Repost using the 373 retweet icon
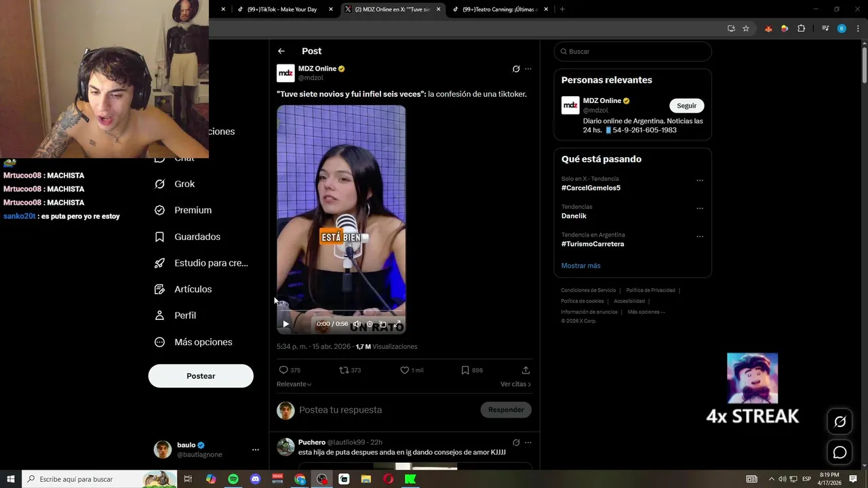The image size is (868, 488). (x=344, y=370)
